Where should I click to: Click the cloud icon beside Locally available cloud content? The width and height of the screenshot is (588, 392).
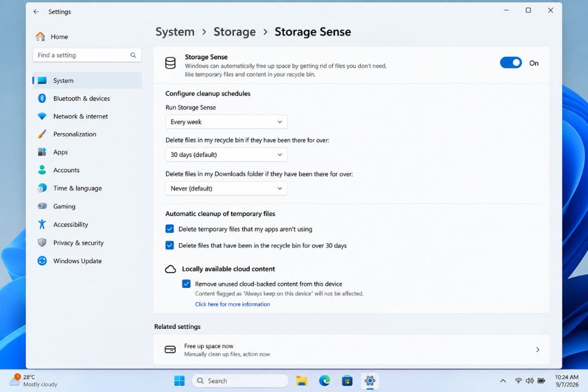[171, 269]
